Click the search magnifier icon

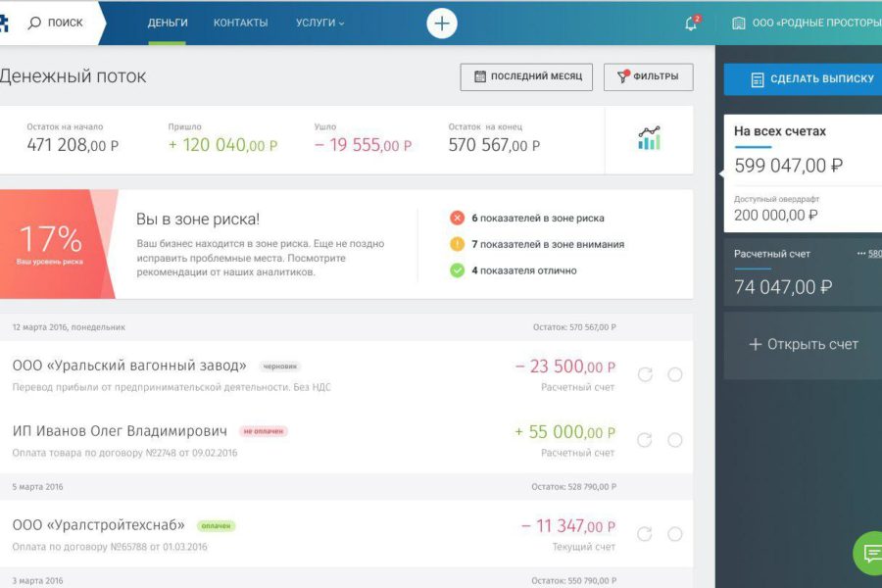35,24
